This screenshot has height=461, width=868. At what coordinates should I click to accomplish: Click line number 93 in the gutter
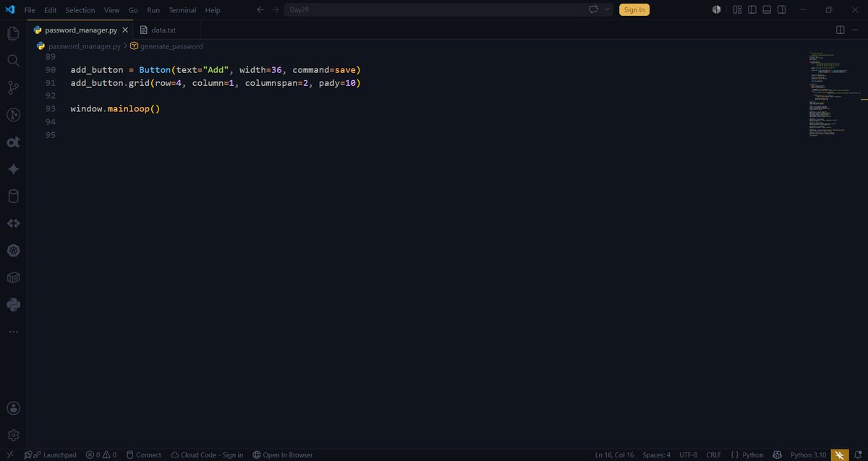[x=50, y=108]
